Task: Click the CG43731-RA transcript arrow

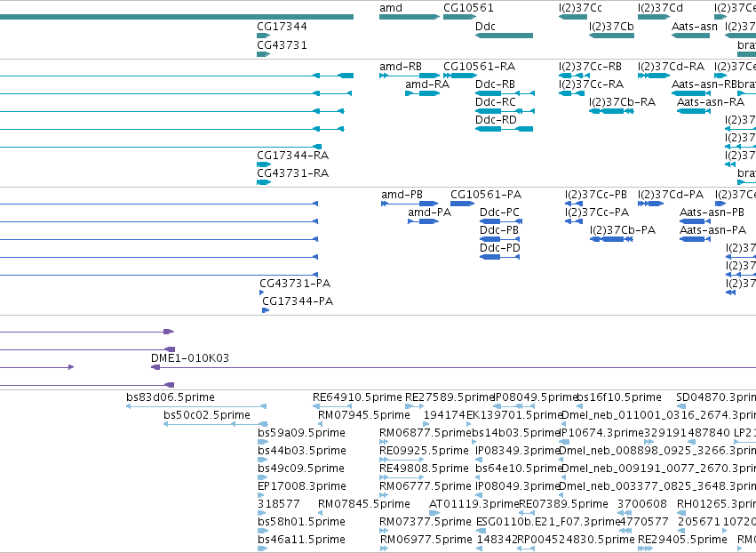Action: [264, 182]
